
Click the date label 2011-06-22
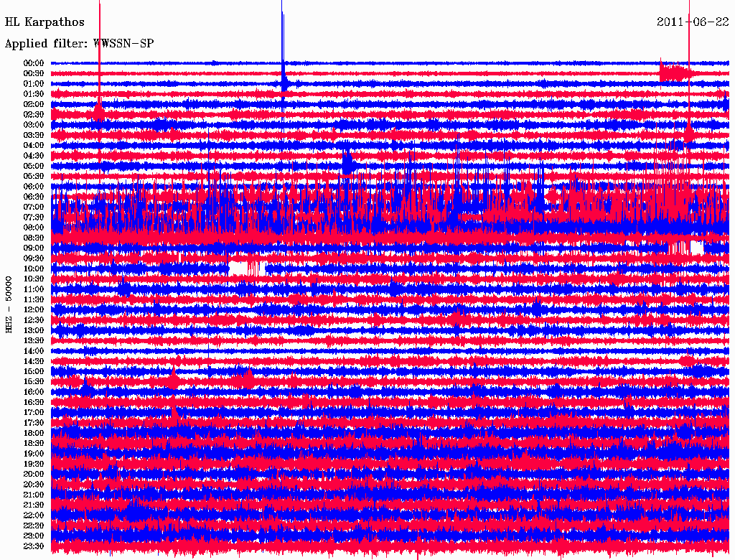pos(693,22)
